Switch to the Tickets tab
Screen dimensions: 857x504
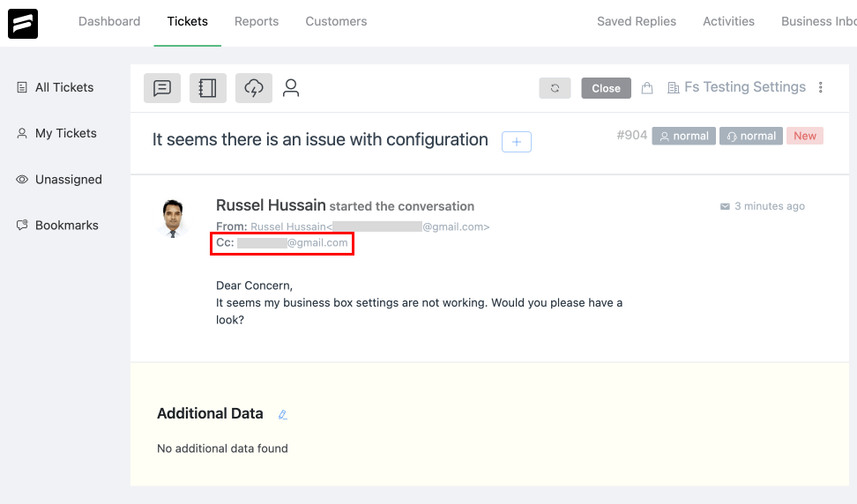[x=188, y=21]
